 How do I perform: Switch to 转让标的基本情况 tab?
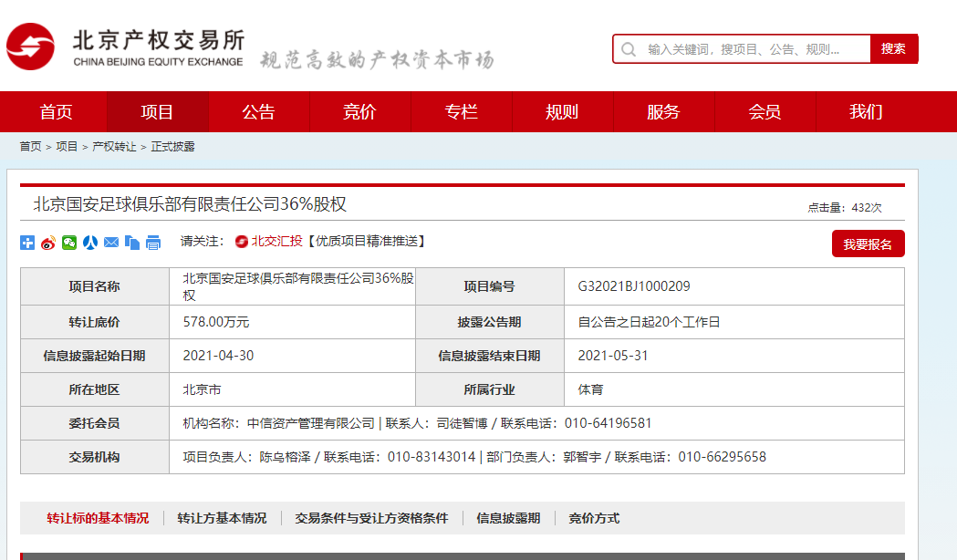click(98, 518)
